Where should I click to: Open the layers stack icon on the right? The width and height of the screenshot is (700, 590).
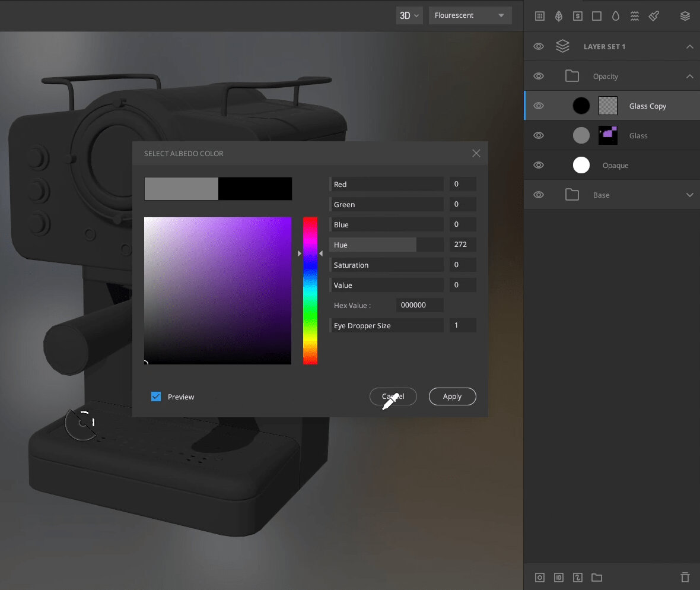click(x=685, y=15)
